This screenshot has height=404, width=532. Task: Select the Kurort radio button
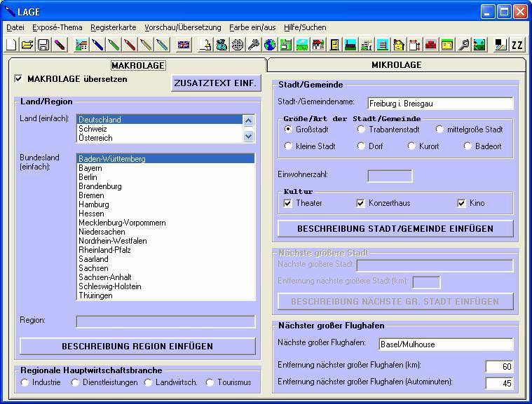412,146
